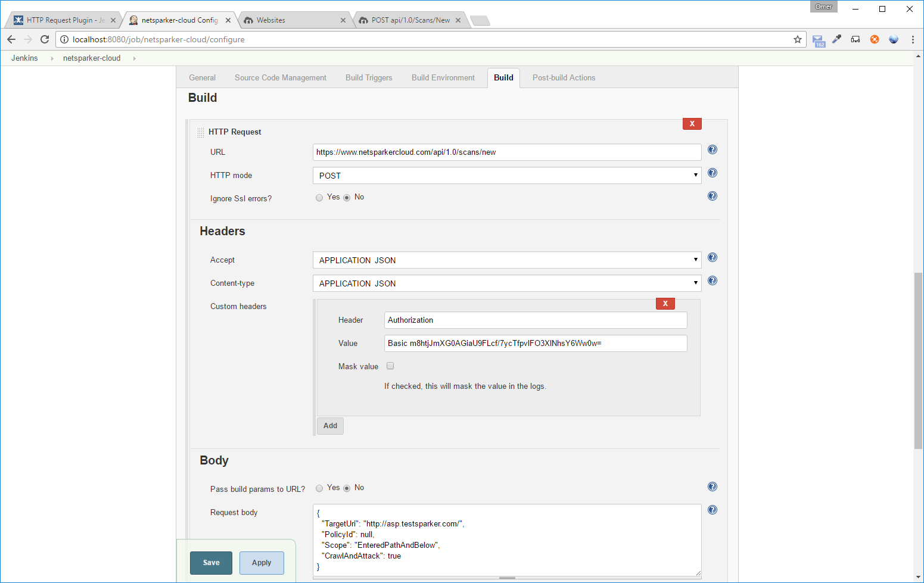Open the HTTP mode dropdown showing POST
Image resolution: width=924 pixels, height=583 pixels.
[x=506, y=176]
